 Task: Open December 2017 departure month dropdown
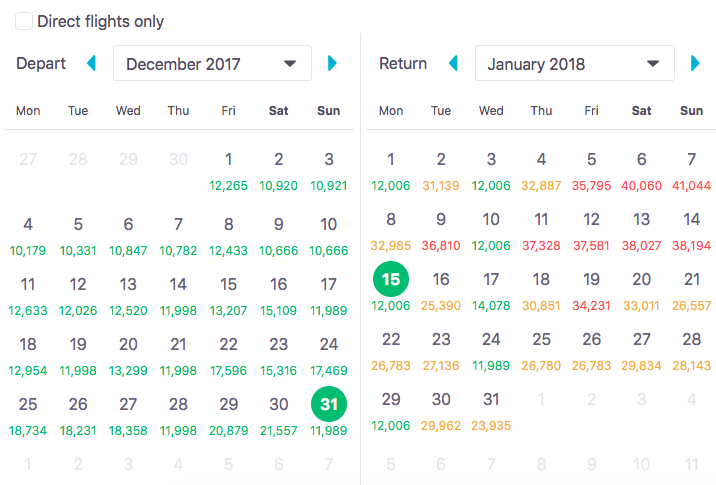pyautogui.click(x=212, y=64)
